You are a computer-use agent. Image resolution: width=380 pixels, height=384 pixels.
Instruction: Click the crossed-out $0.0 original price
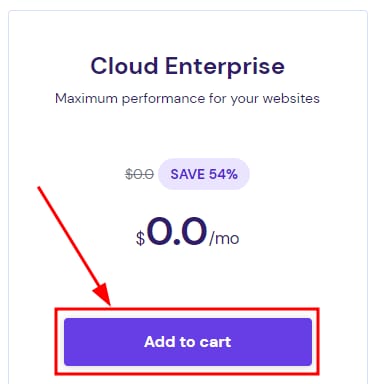coord(139,174)
